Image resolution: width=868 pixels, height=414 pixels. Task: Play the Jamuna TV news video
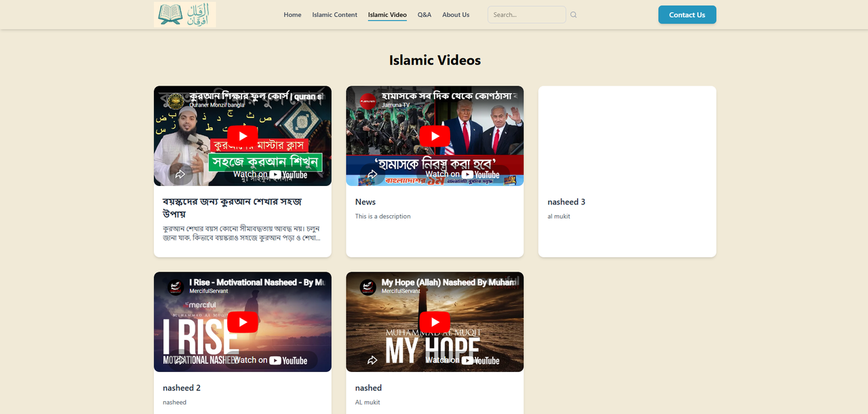[x=435, y=136]
